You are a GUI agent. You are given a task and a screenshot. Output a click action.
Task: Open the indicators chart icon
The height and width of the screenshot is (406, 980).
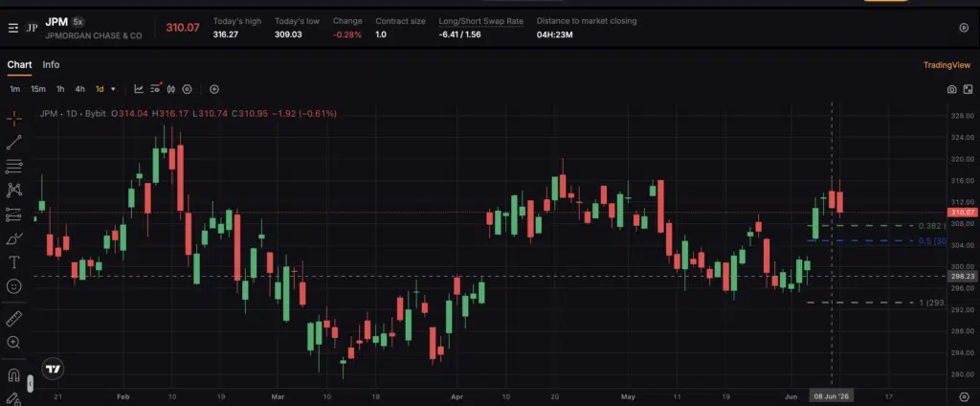pyautogui.click(x=139, y=89)
